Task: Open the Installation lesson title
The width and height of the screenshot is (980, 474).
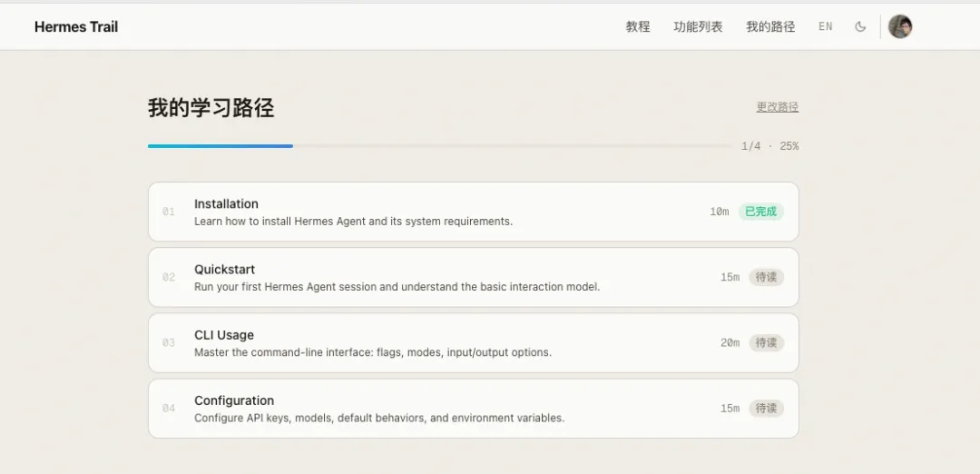Action: [226, 204]
